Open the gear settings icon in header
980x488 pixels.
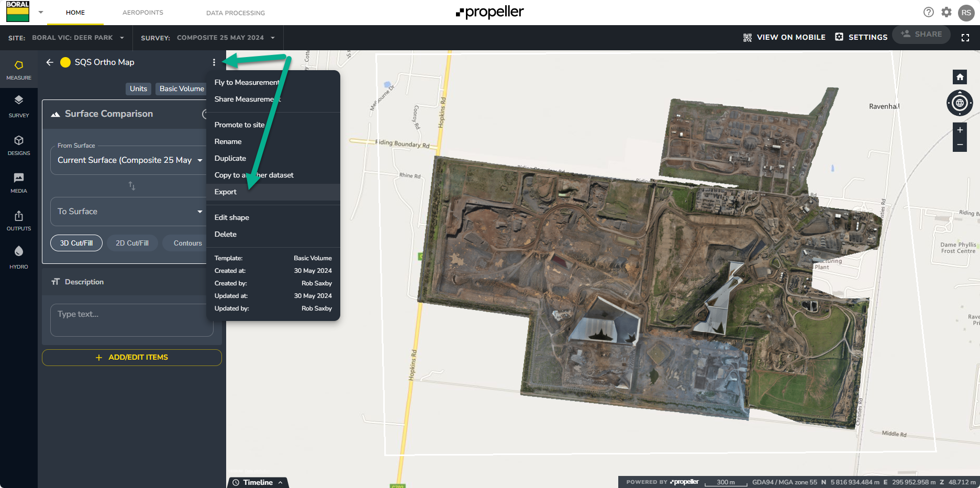(x=946, y=12)
